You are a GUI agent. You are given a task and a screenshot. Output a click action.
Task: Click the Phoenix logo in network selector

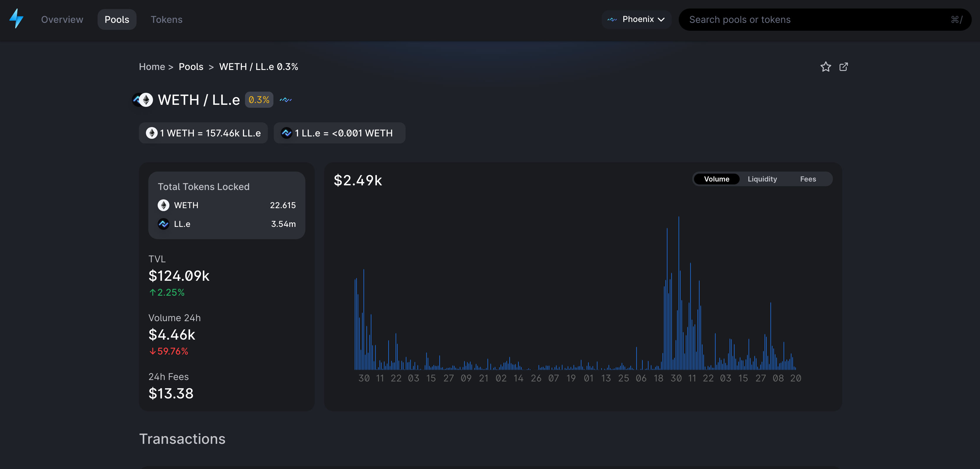[x=612, y=19]
